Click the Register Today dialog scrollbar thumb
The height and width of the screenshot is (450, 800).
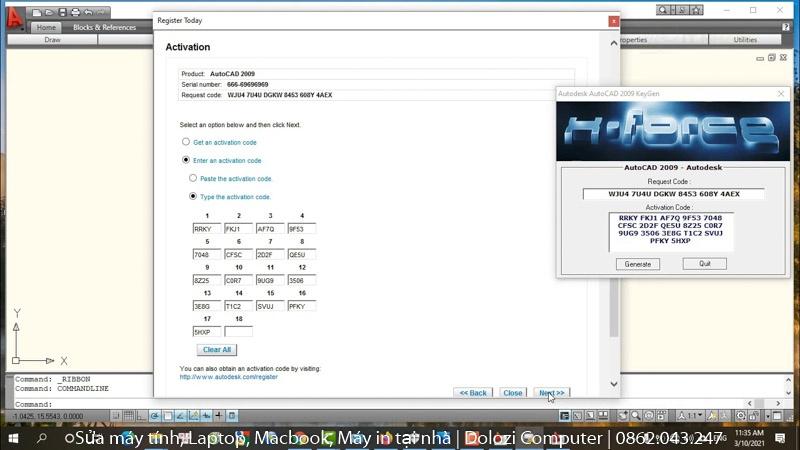(x=614, y=309)
